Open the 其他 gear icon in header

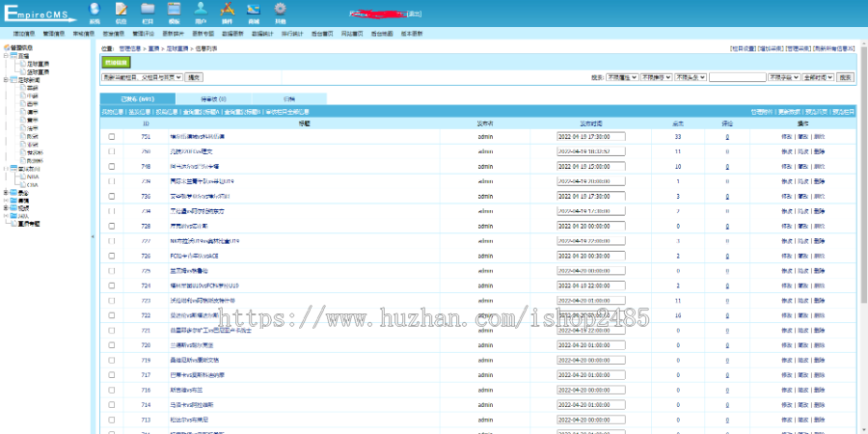(280, 9)
